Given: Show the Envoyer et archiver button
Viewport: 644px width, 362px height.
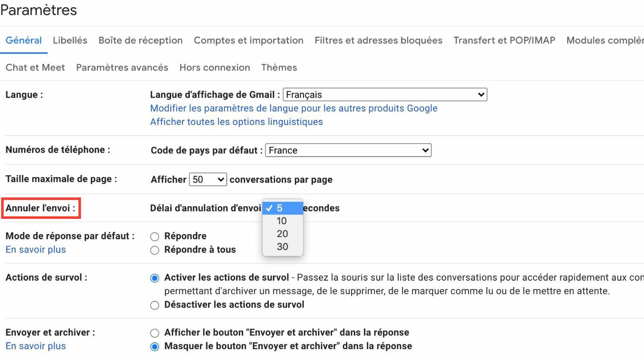Looking at the screenshot, I should coord(154,333).
